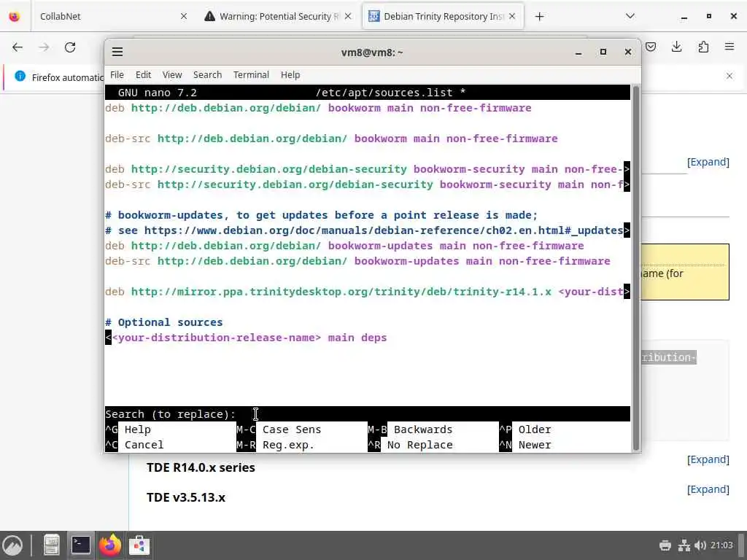This screenshot has height=560, width=747.
Task: Click the printer tray icon
Action: pyautogui.click(x=665, y=545)
